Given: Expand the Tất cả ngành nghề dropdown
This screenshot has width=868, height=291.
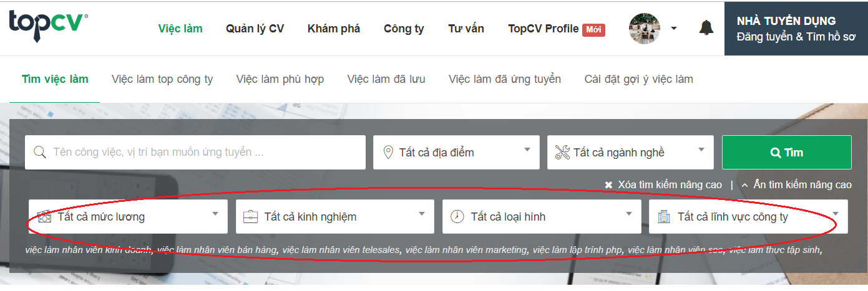Looking at the screenshot, I should coord(630,153).
